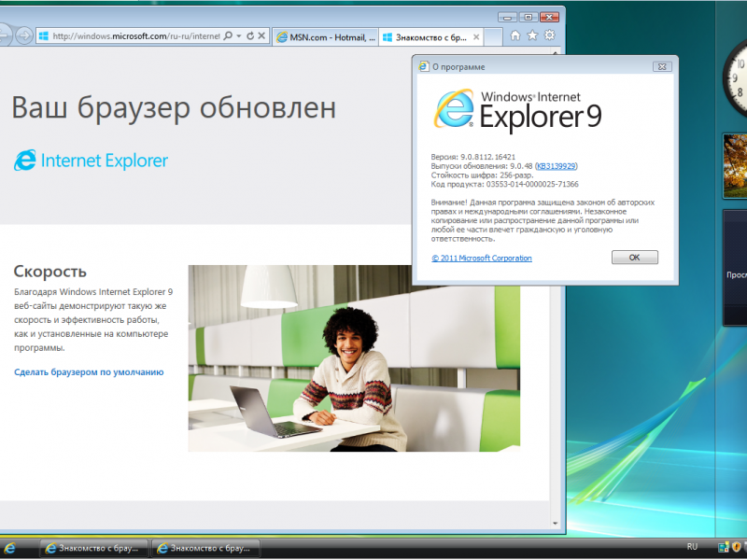Close the О программе dialog
747x560 pixels.
click(662, 66)
